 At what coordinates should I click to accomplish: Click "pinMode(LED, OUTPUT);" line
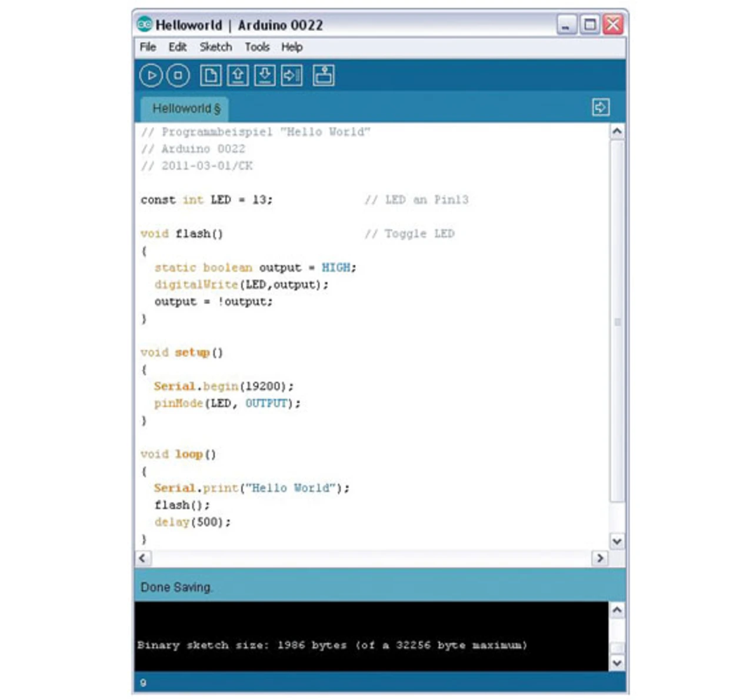click(227, 404)
